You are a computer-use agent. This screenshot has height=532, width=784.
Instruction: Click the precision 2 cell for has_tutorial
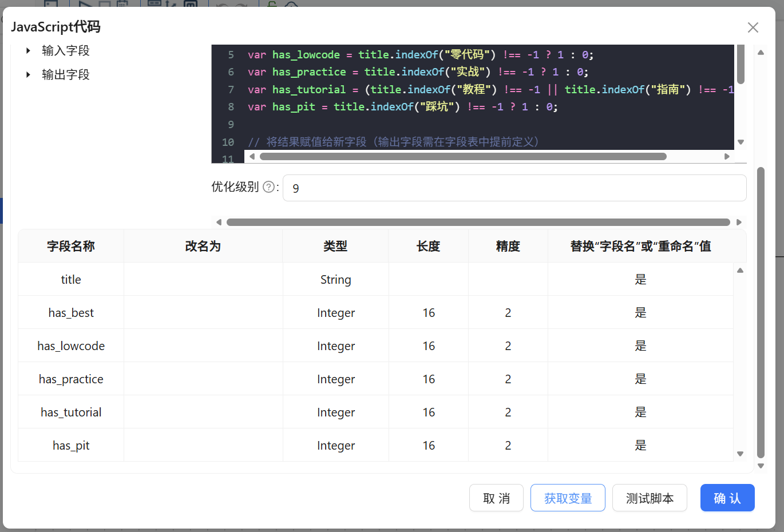coord(508,412)
